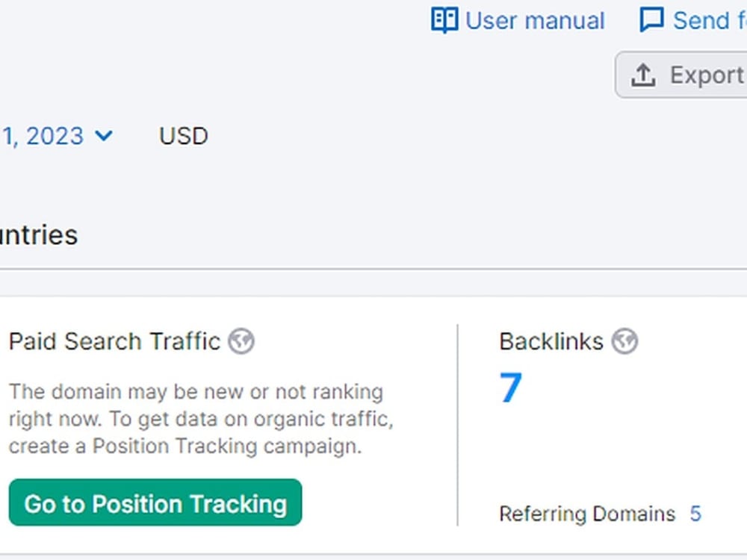This screenshot has height=560, width=747.
Task: Click the Paid Search Traffic heading
Action: click(x=115, y=341)
